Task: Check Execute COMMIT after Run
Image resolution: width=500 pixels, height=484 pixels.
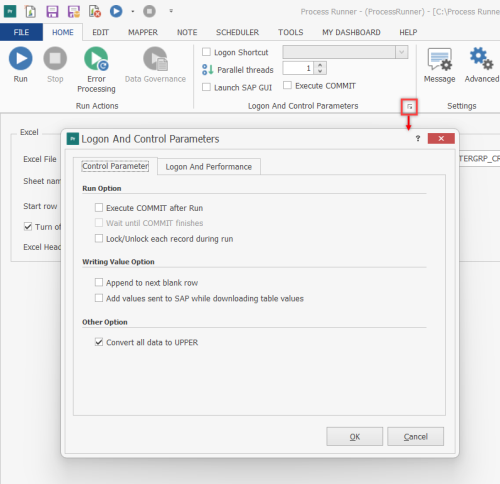Action: pyautogui.click(x=99, y=208)
